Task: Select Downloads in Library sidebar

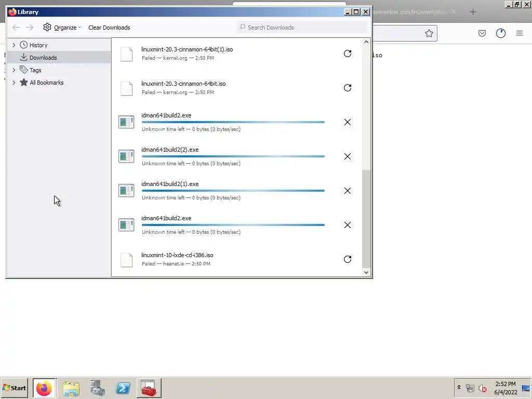Action: point(59,57)
